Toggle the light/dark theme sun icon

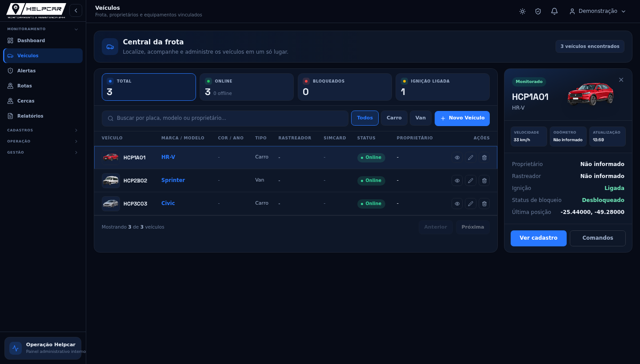pyautogui.click(x=522, y=11)
